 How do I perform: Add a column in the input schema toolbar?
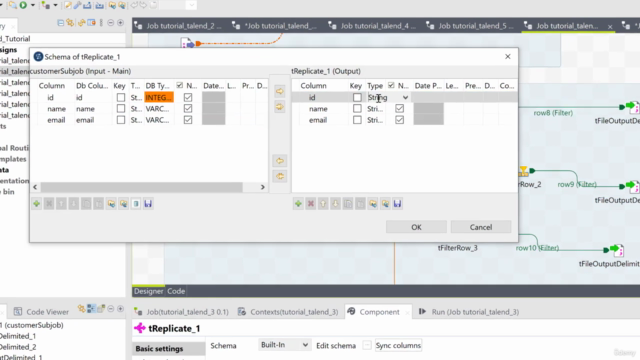37,204
